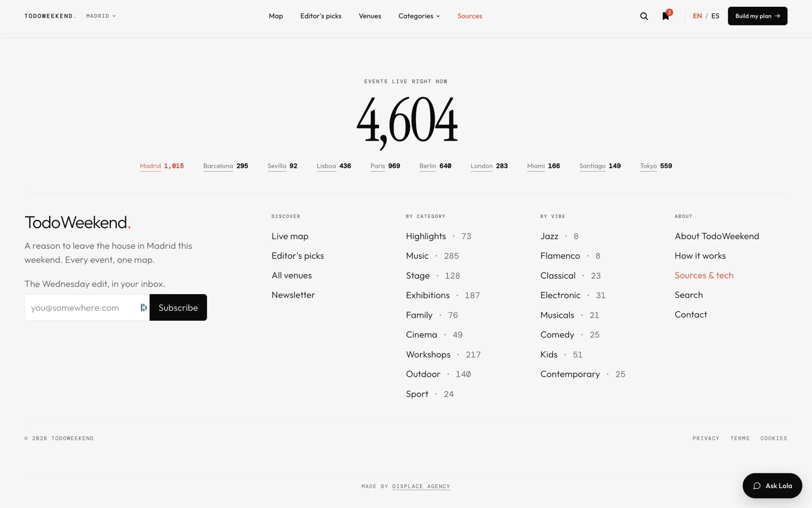
Task: Expand the Categories menu
Action: point(419,16)
